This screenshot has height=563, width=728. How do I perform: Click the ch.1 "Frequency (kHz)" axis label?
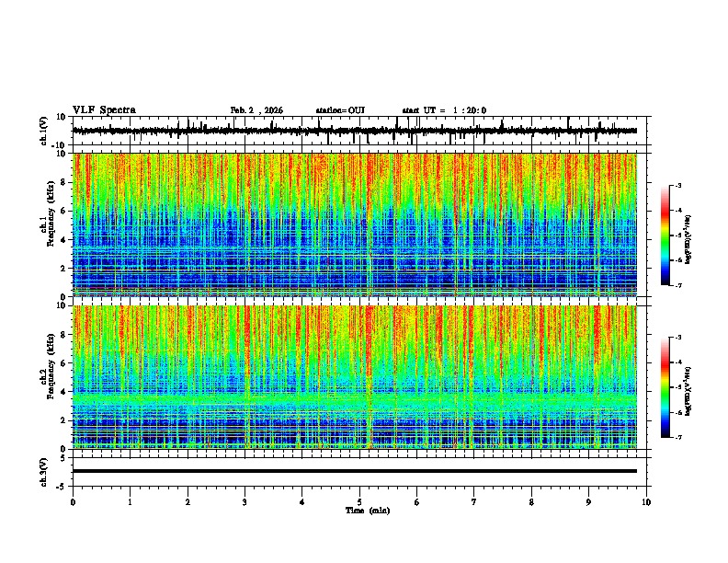click(x=51, y=213)
